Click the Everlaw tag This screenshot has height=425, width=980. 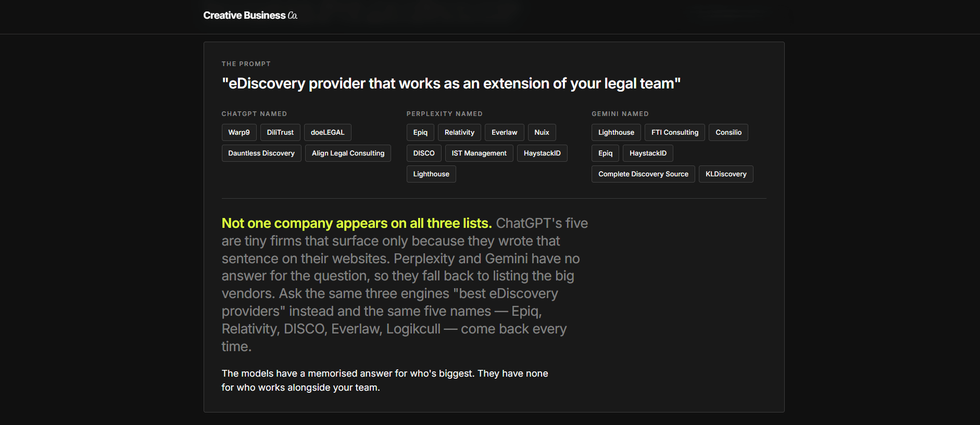click(504, 133)
